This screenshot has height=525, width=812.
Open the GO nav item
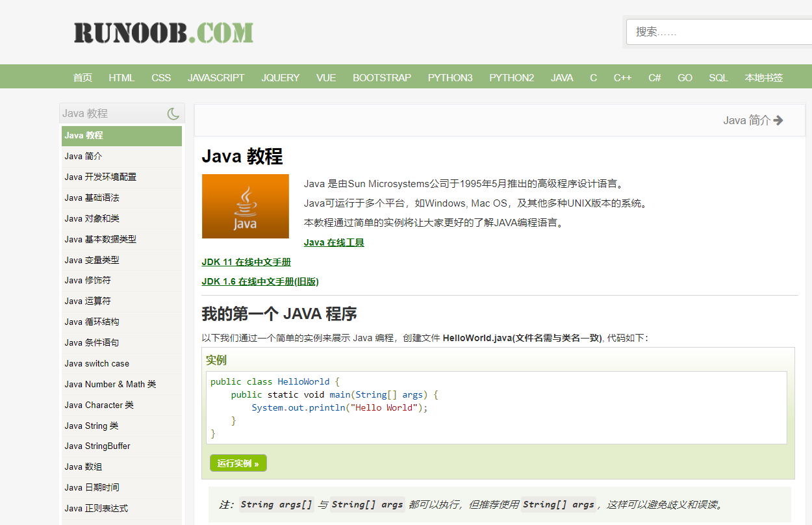[x=685, y=77]
